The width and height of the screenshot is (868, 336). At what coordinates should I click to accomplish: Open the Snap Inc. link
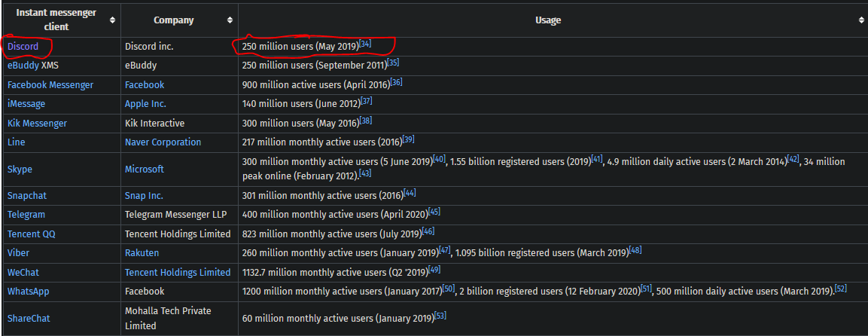tap(144, 196)
